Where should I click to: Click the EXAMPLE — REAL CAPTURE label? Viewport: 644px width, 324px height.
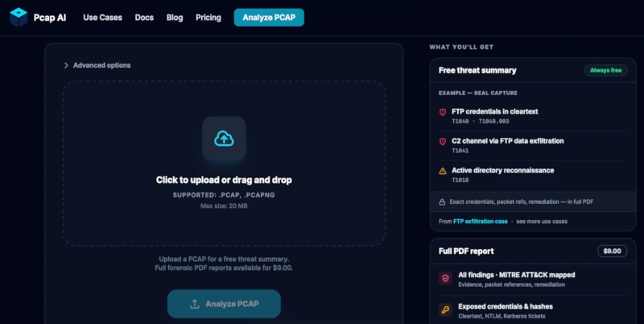click(x=477, y=93)
